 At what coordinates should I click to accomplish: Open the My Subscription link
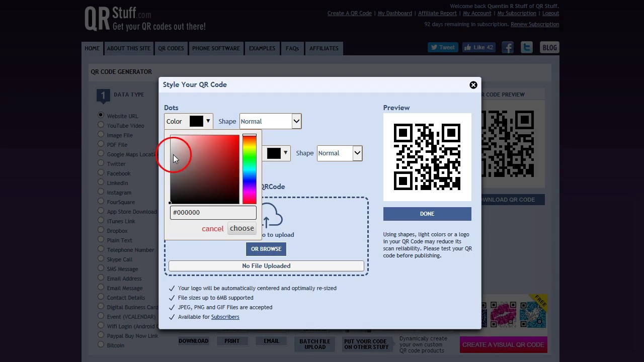pos(517,13)
